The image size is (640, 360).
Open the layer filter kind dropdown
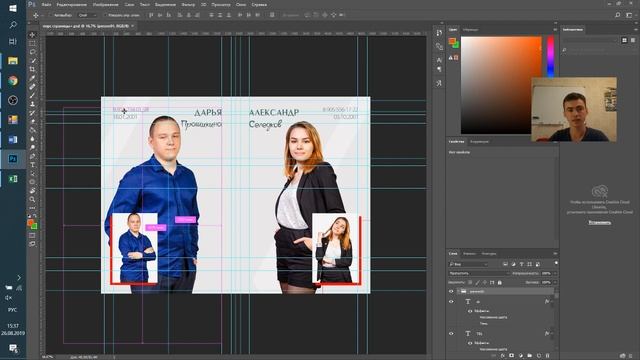click(x=468, y=264)
